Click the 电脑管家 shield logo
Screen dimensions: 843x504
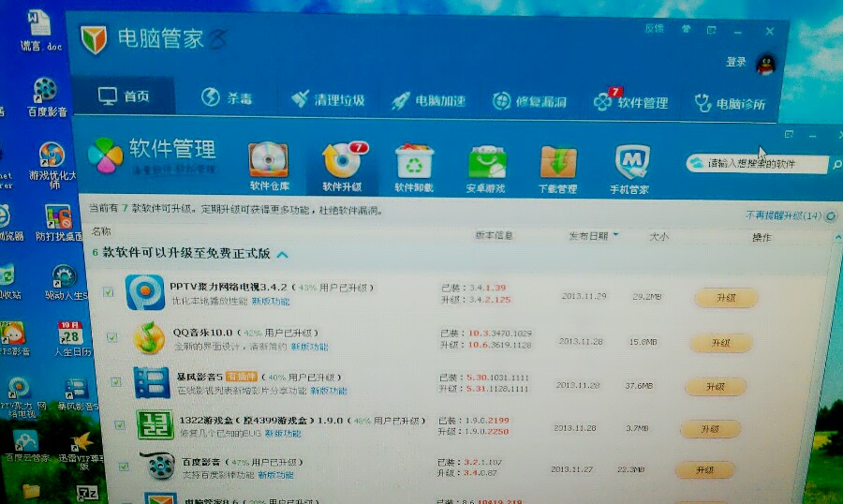click(x=94, y=39)
